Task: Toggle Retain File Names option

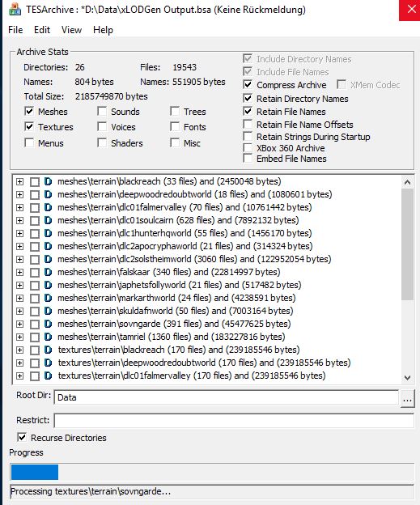Action: pyautogui.click(x=248, y=112)
